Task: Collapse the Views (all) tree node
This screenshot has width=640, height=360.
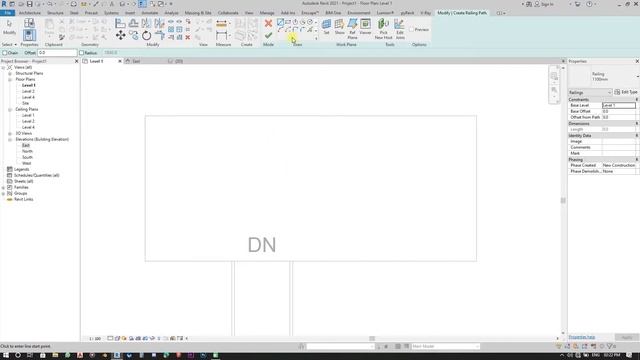Action: pos(4,67)
